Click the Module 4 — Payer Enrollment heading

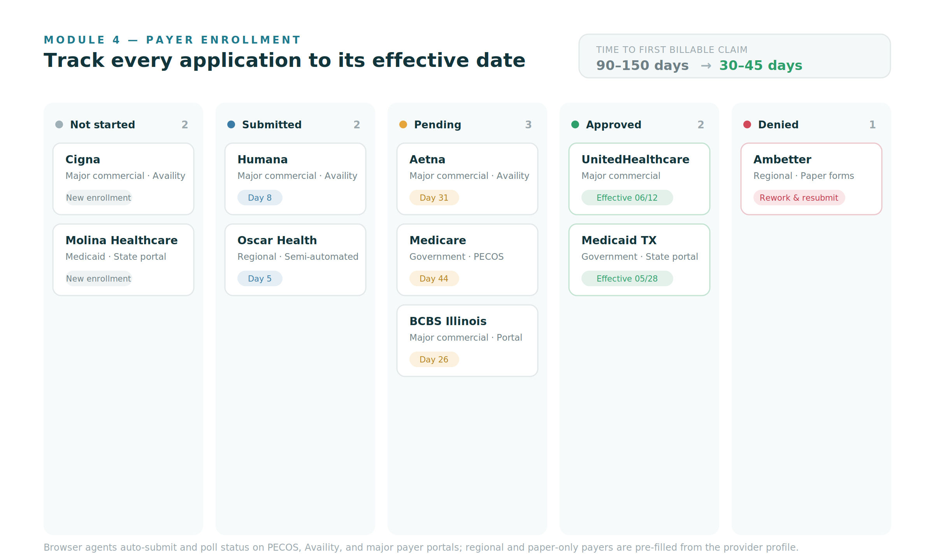172,40
